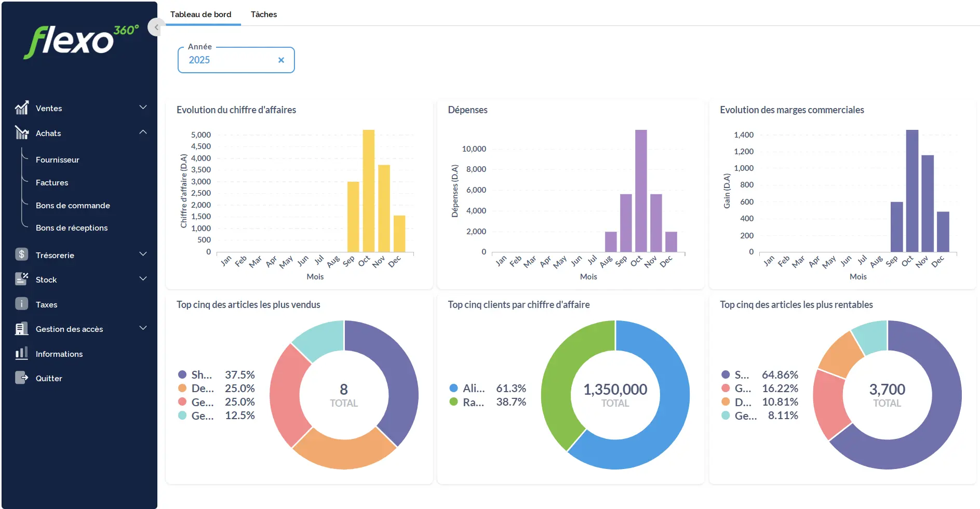Select the Tableau de bord tab
The height and width of the screenshot is (509, 980).
(201, 15)
